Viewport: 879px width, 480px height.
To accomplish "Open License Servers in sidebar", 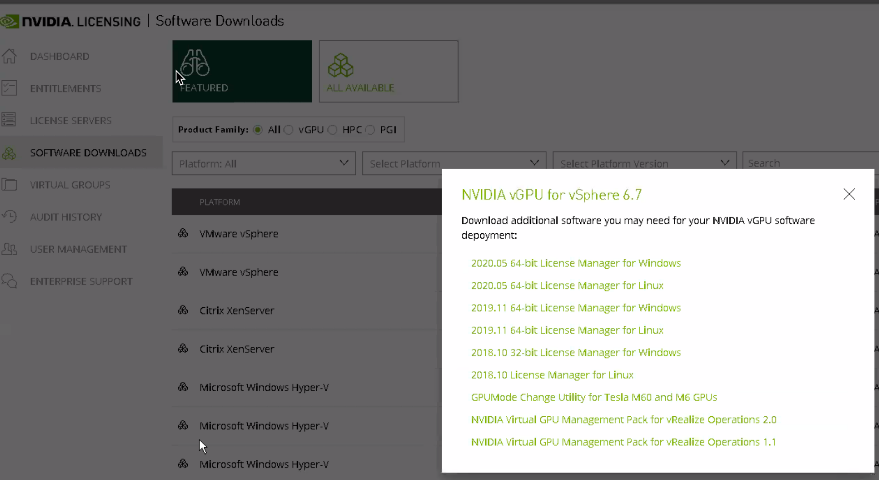I will [x=71, y=121].
